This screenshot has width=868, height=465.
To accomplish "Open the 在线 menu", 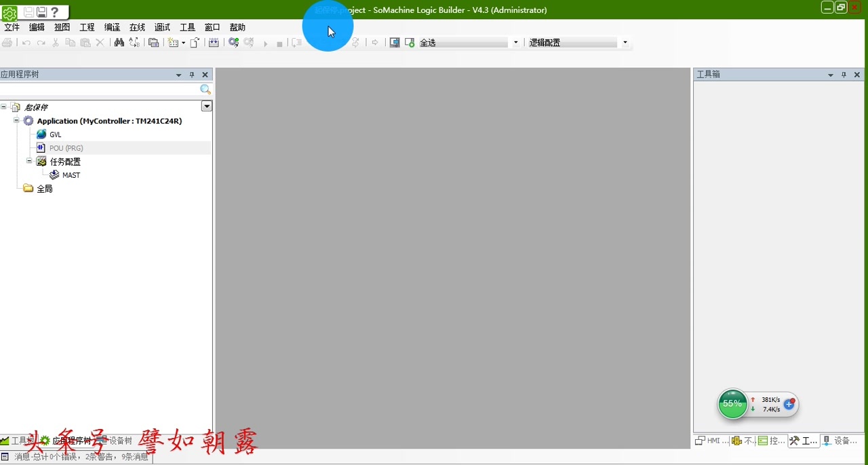I will coord(138,27).
